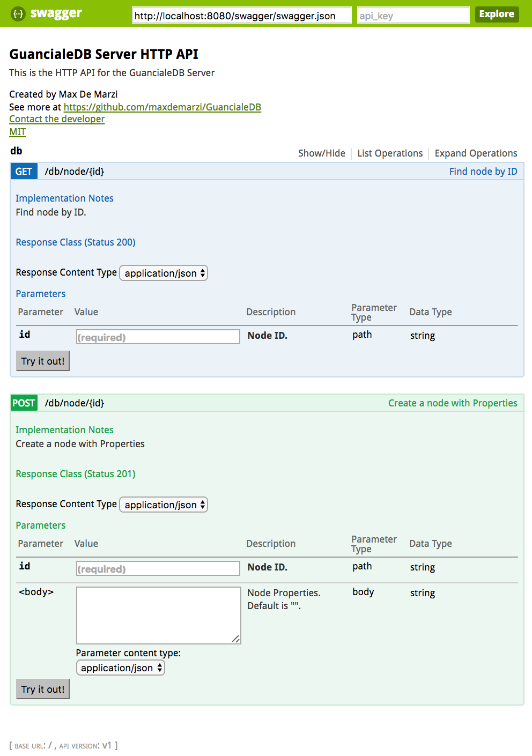Collapse the GET /db/node/{id} operation

(x=75, y=172)
